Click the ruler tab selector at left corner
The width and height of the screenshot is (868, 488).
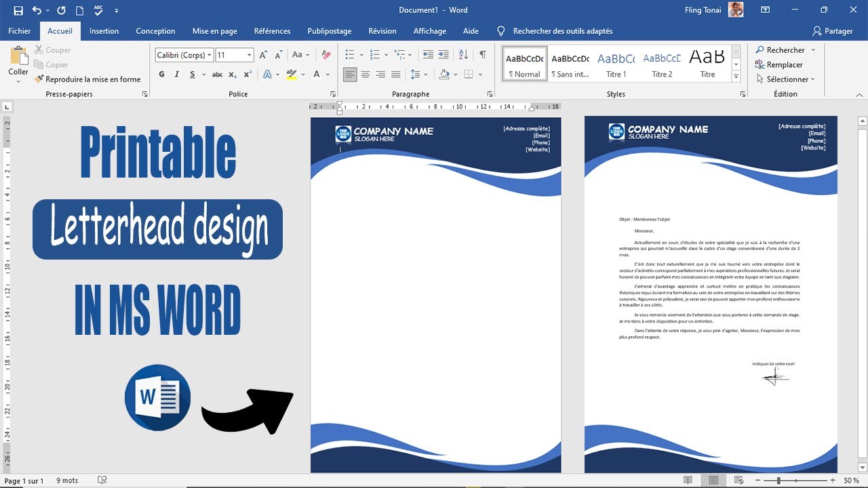[7, 106]
